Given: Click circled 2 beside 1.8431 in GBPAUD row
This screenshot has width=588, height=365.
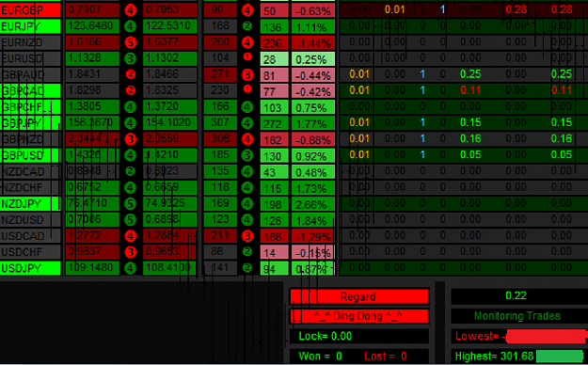Looking at the screenshot, I should [130, 74].
